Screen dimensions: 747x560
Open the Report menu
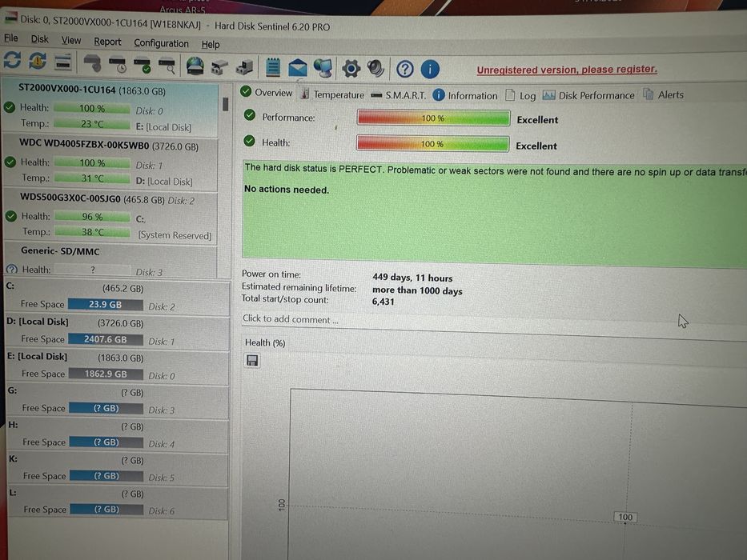tap(107, 42)
